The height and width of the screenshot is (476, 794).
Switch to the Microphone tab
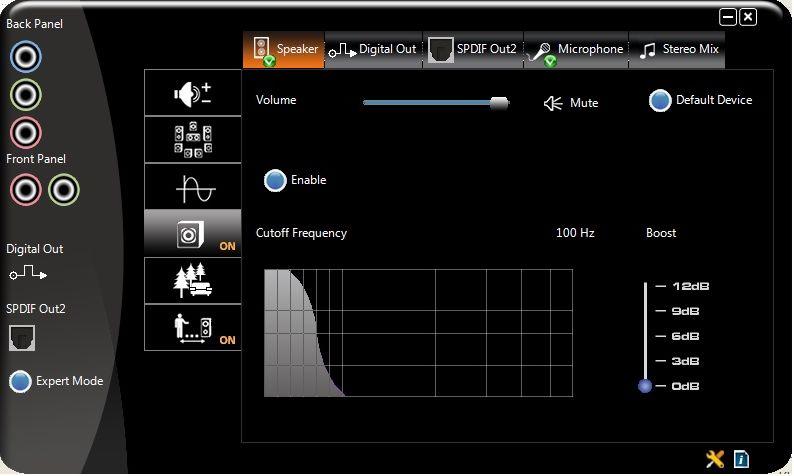coord(576,50)
